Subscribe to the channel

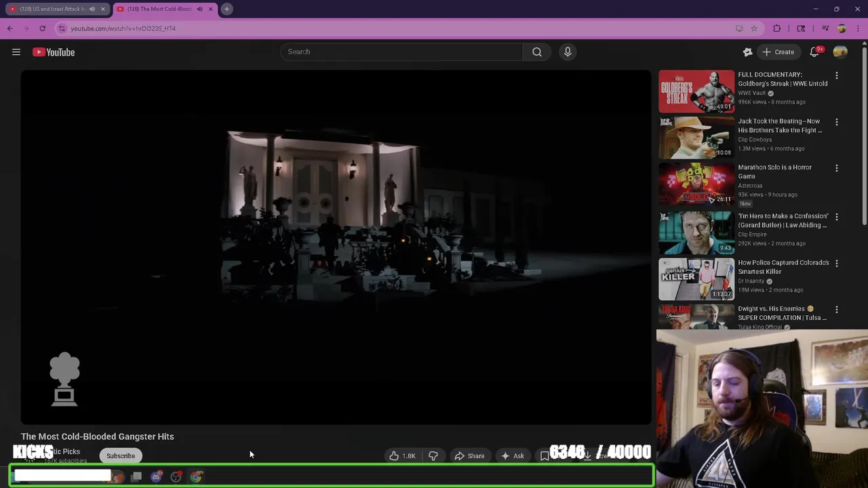121,456
